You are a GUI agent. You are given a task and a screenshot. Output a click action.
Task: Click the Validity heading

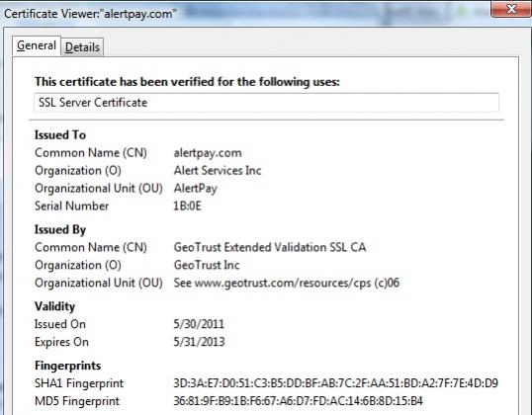pos(55,306)
